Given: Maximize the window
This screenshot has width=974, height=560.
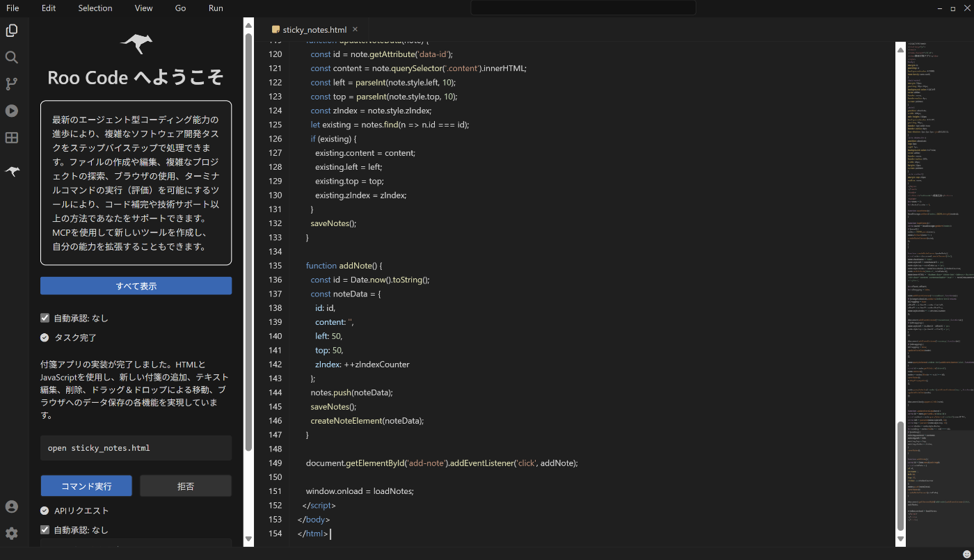Looking at the screenshot, I should click(953, 8).
